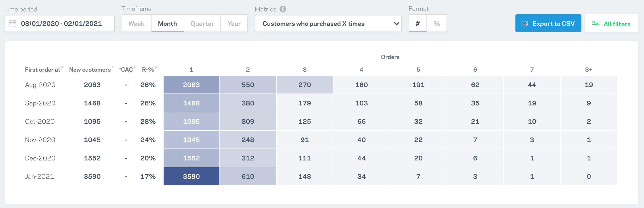
Task: Open the time period date range picker
Action: click(61, 23)
